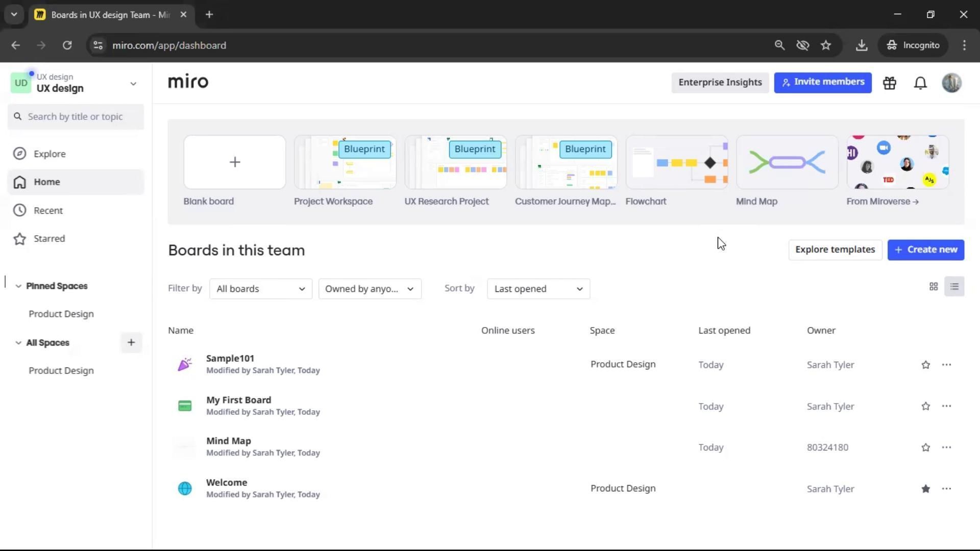Click the search by title field
The width and height of the screenshot is (980, 551).
(x=76, y=117)
